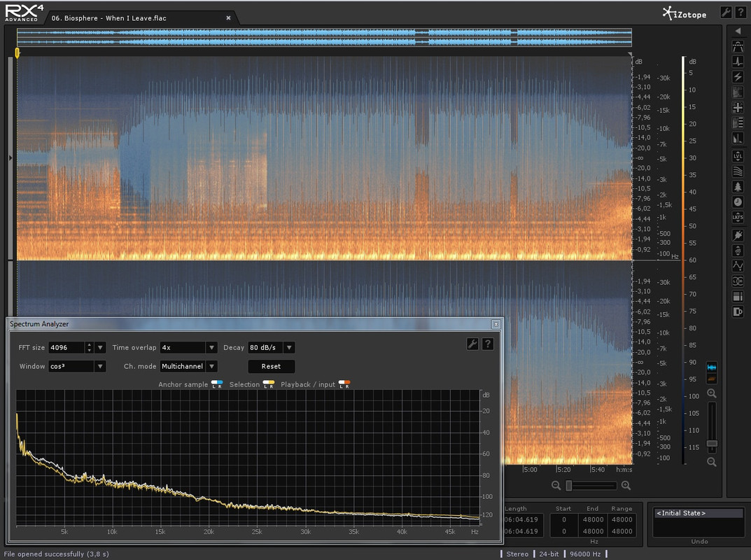Toggle the Playback / input L/R indicator
The height and width of the screenshot is (560, 751).
coord(344,384)
